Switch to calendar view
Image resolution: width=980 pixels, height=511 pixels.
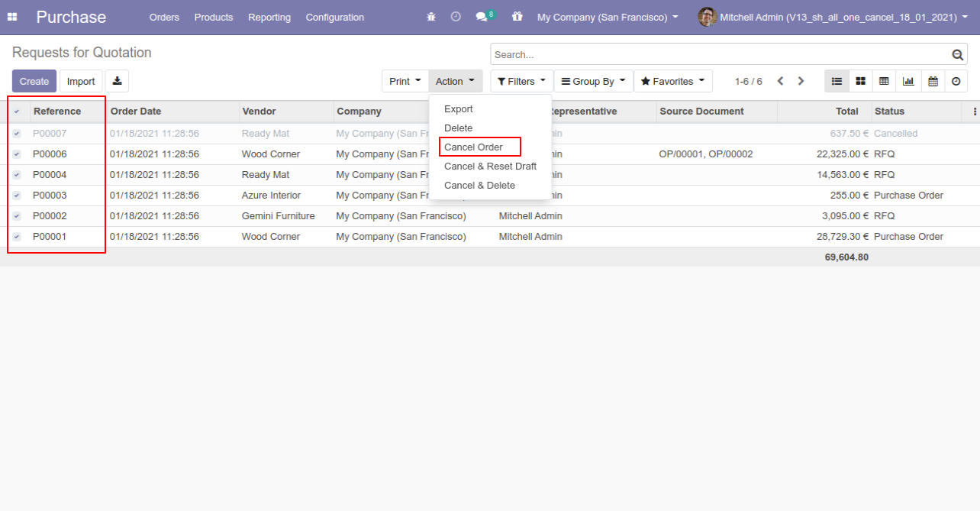pyautogui.click(x=933, y=81)
